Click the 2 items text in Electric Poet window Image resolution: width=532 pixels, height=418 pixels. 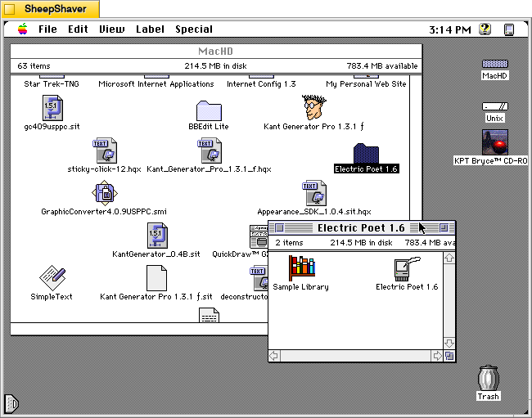click(289, 243)
